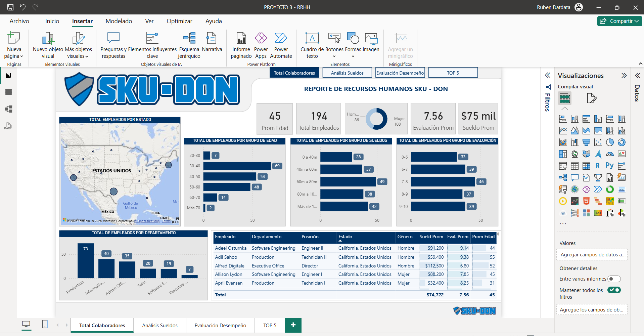Add Esquema jerárquico decomposition tree

click(x=189, y=45)
